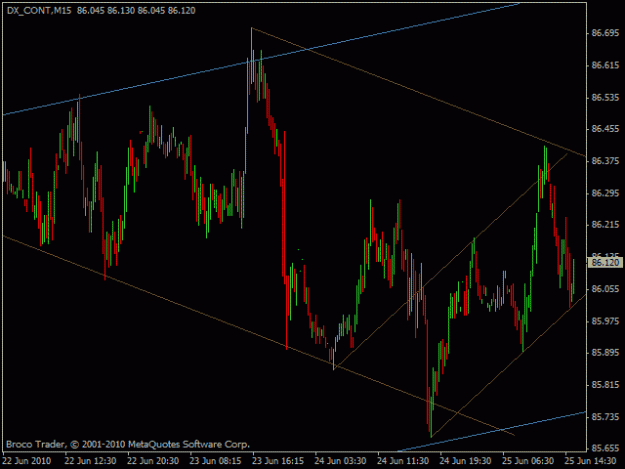The image size is (625, 469).
Task: Click time axis label 22 Jun 12:30
Action: click(x=90, y=461)
